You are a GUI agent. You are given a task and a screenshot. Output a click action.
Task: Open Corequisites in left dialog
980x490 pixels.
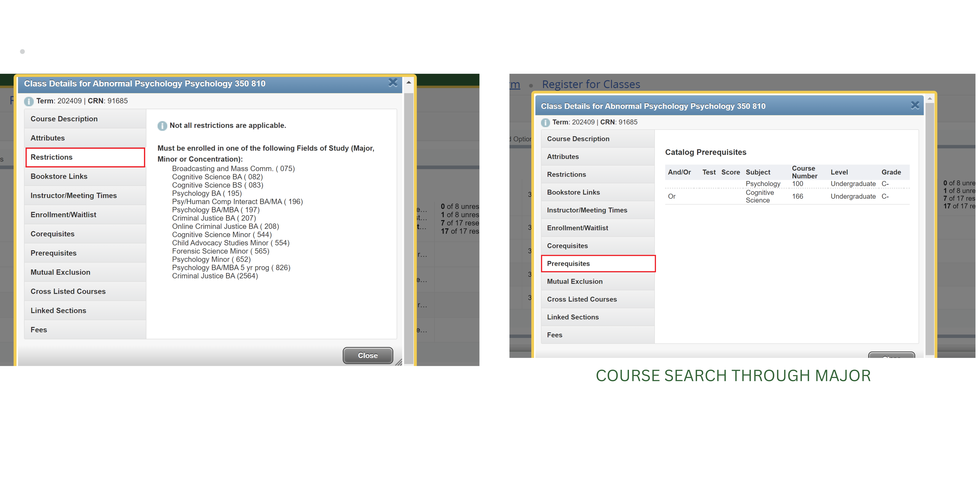[85, 234]
